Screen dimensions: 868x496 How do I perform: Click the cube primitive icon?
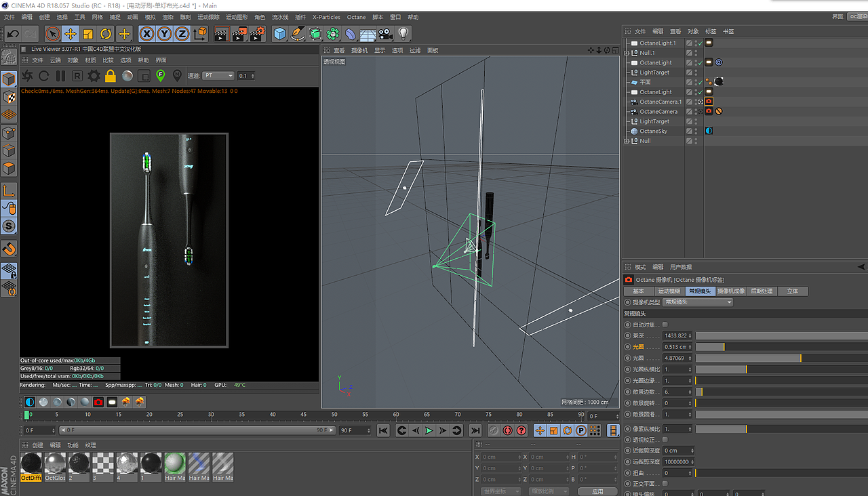[280, 34]
